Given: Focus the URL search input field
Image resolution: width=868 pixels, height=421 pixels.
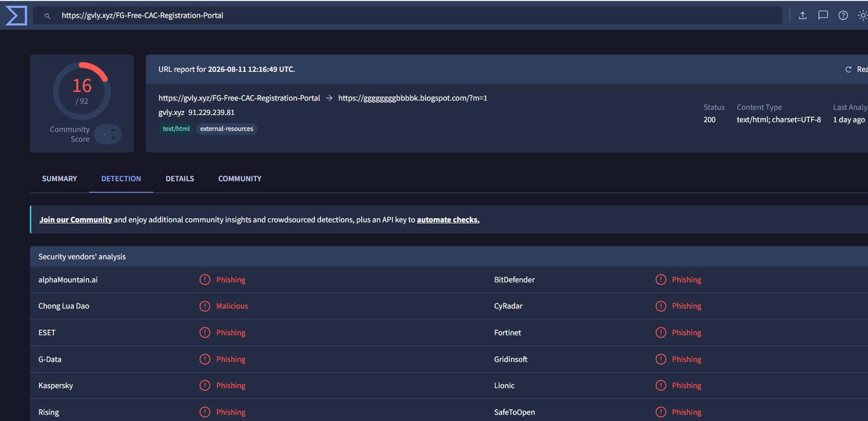Looking at the screenshot, I should (x=408, y=15).
